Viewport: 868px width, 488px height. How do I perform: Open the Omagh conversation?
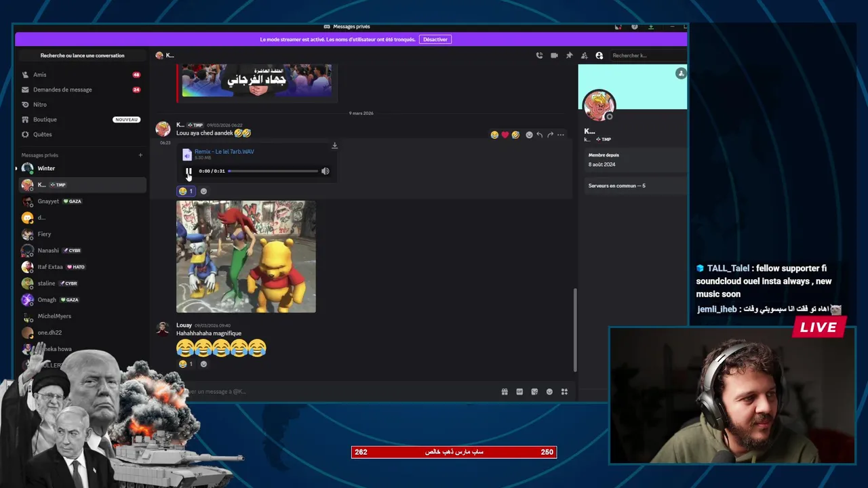click(x=82, y=300)
